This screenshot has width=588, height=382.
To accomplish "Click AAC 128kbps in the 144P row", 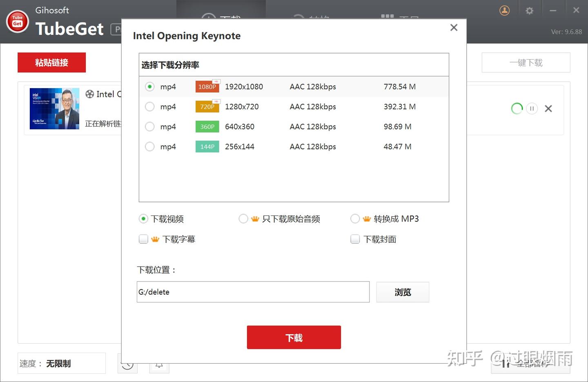I will click(x=313, y=147).
